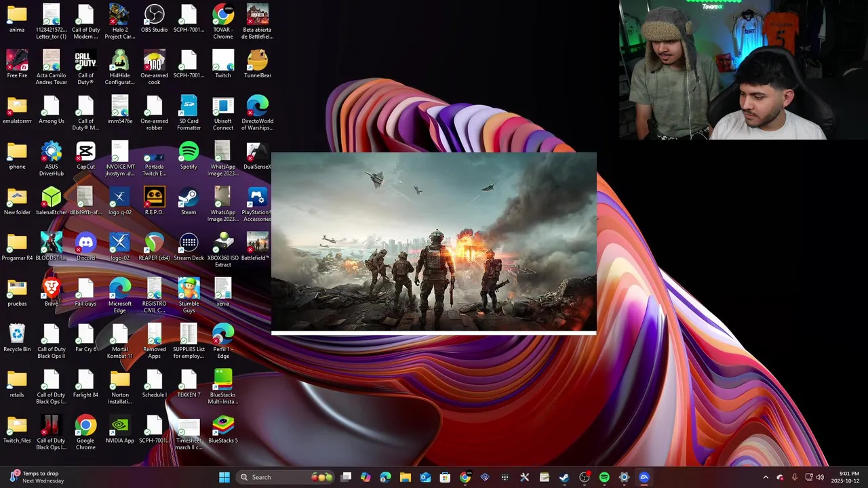Viewport: 868px width, 488px height.
Task: Switch to Steam in the taskbar
Action: [x=564, y=477]
